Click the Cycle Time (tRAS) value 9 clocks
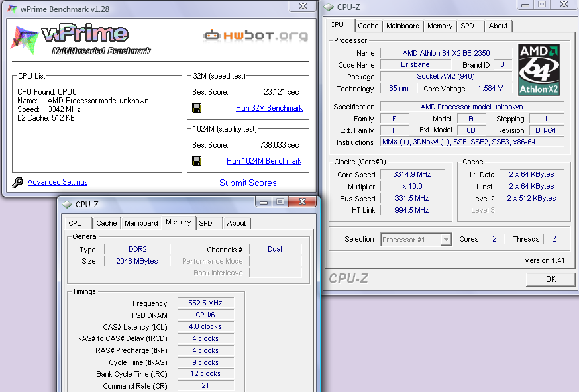 click(205, 362)
